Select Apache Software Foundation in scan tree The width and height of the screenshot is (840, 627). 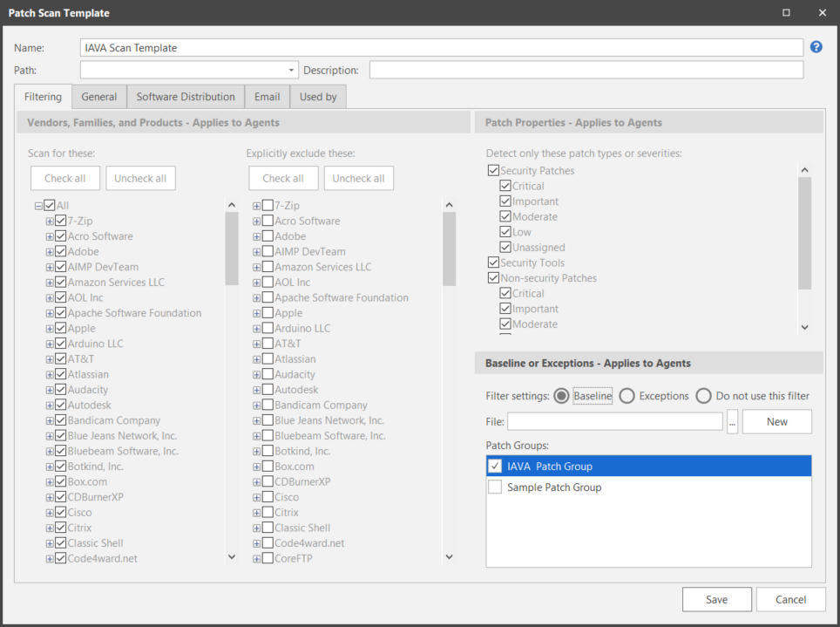(x=134, y=313)
